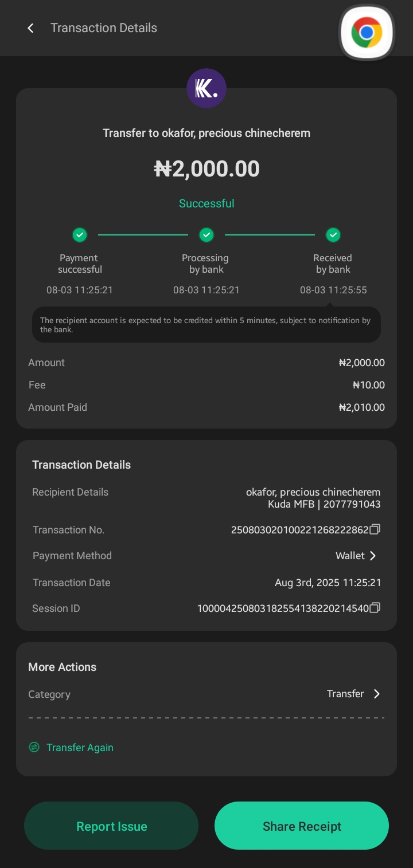
Task: Tap the back arrow icon
Action: coord(31,28)
